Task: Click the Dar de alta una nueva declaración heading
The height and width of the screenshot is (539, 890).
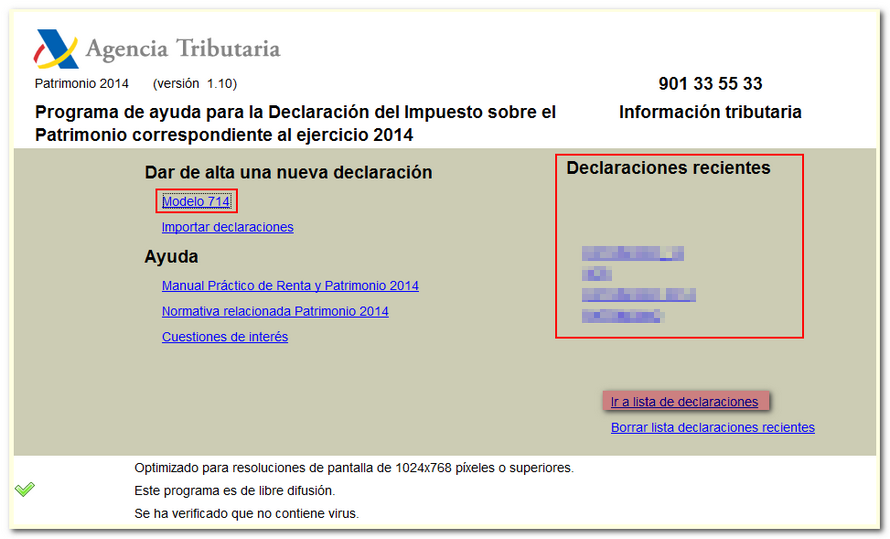Action: [x=288, y=172]
